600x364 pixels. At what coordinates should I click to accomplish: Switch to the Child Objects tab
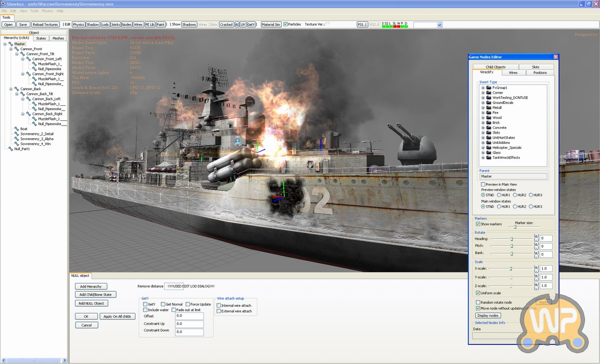point(495,67)
